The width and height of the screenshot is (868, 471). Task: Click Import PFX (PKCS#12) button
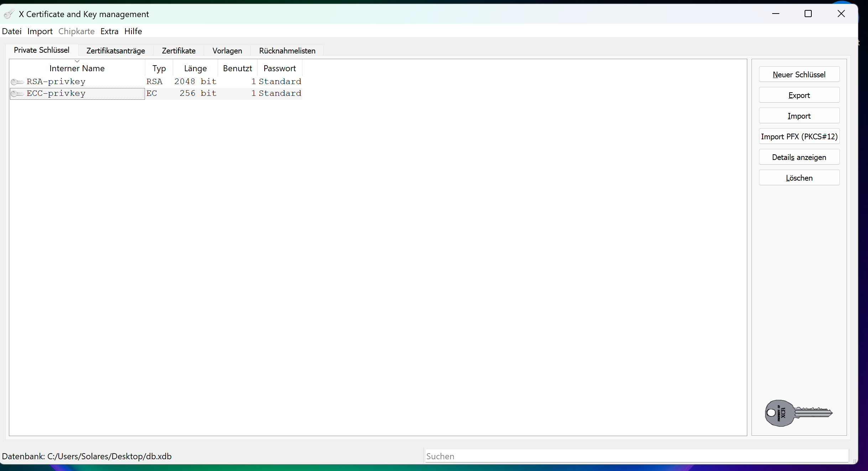(799, 136)
